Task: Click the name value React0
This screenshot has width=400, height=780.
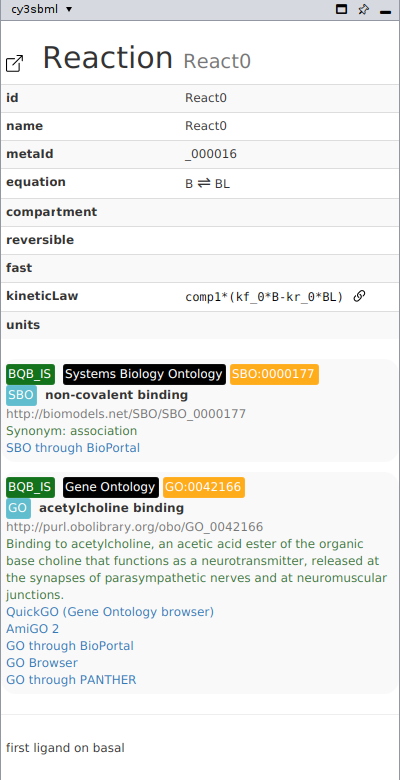Action: [206, 126]
